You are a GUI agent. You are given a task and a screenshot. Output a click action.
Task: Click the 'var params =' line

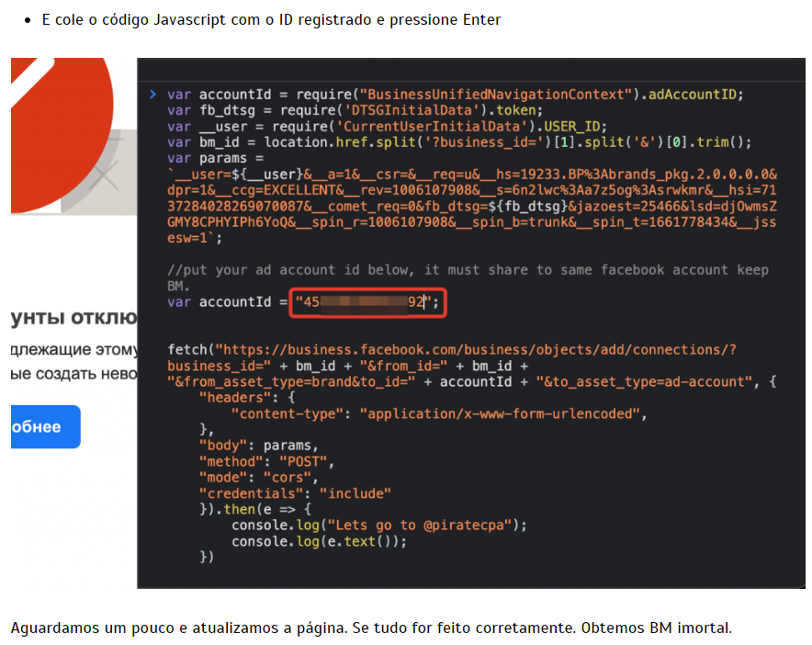216,159
